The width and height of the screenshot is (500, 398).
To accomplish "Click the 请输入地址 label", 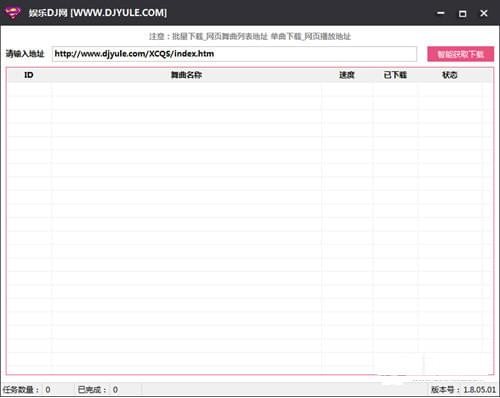I will [x=25, y=54].
